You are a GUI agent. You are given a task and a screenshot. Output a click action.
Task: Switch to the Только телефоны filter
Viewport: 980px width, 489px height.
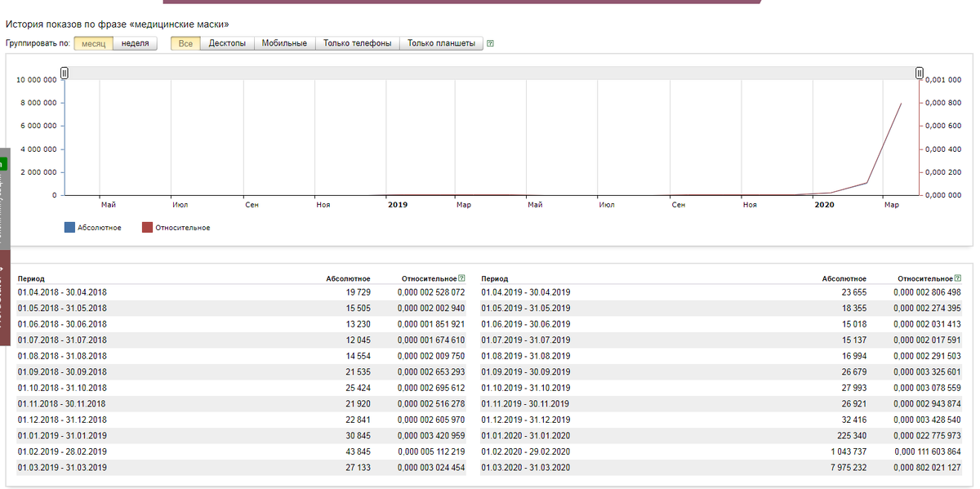coord(357,43)
